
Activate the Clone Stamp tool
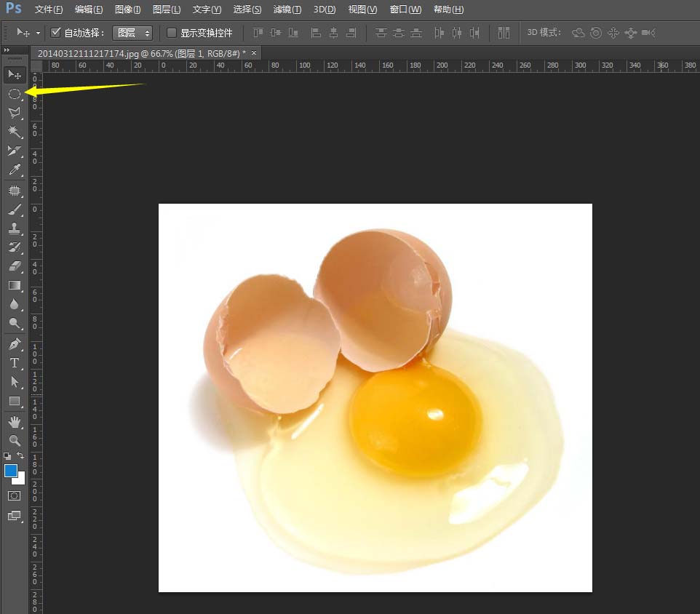click(x=14, y=228)
